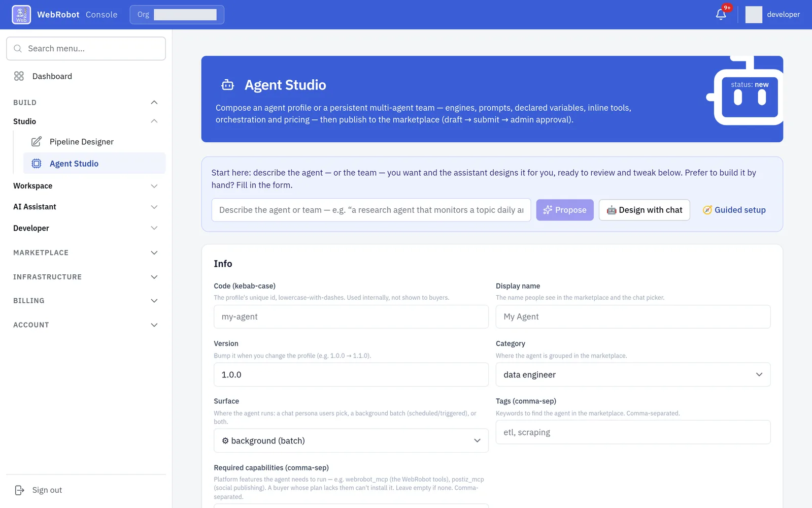Click the Info section heading

pyautogui.click(x=223, y=264)
